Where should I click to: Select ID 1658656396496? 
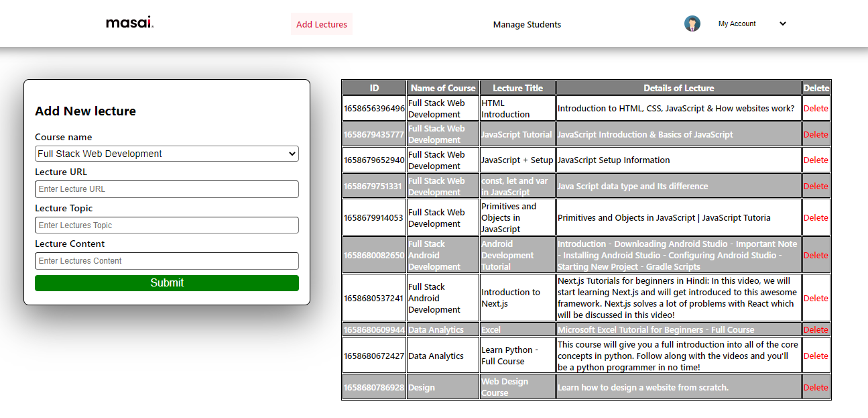374,109
